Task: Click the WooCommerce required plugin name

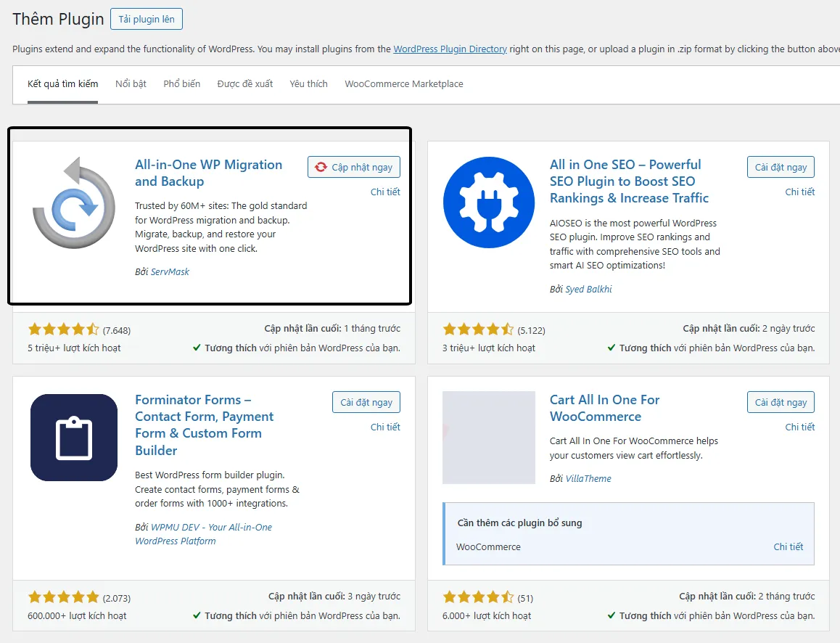Action: click(488, 546)
